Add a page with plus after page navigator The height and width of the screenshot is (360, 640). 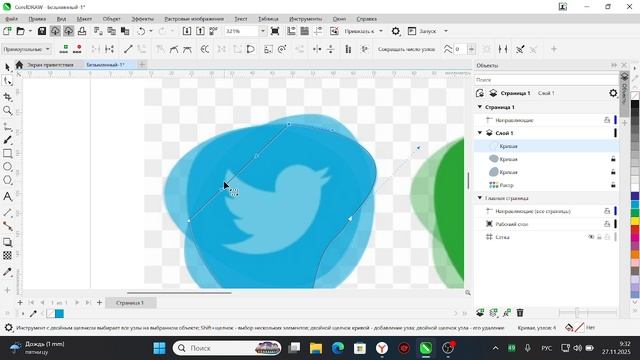coord(99,303)
